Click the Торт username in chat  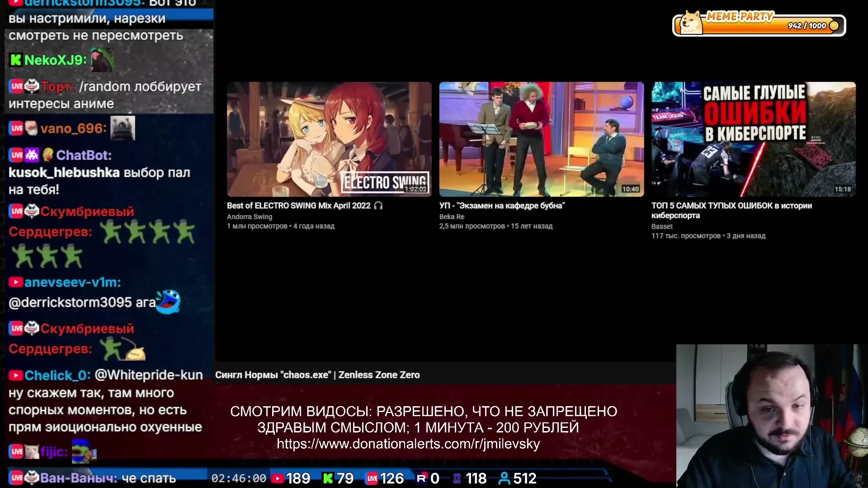[58, 86]
